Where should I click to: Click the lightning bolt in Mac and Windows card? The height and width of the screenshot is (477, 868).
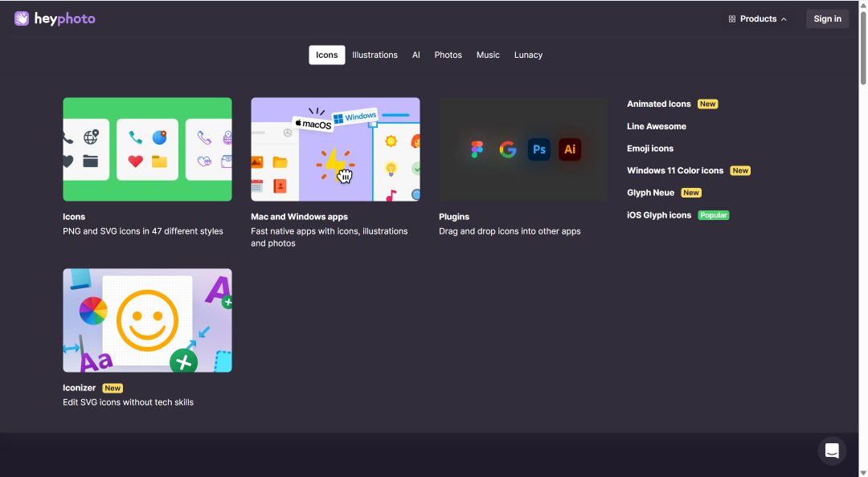tap(335, 163)
